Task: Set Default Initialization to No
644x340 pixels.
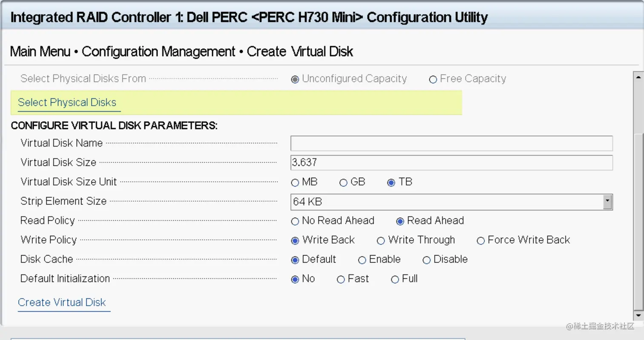Action: 295,279
